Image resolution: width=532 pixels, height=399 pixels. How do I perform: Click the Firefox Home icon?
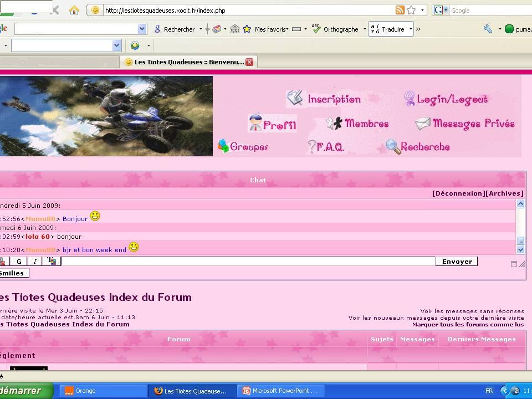[x=74, y=10]
